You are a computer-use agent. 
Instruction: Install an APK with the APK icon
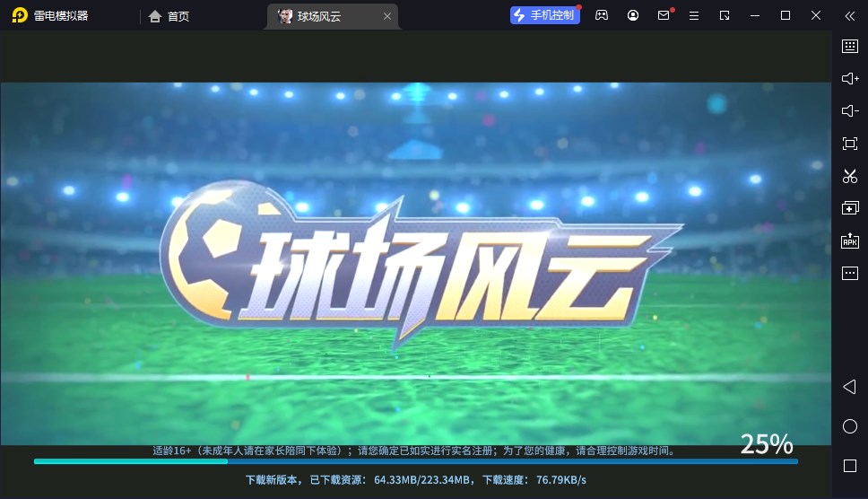point(850,241)
